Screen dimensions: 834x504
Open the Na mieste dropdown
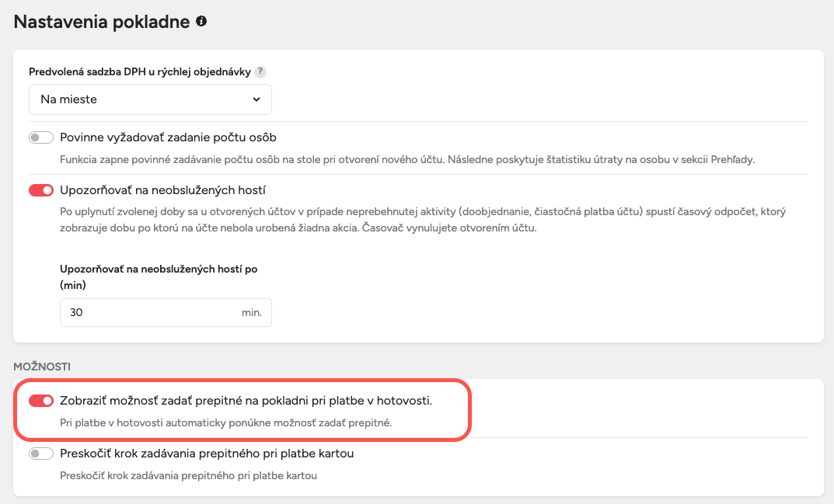point(150,99)
